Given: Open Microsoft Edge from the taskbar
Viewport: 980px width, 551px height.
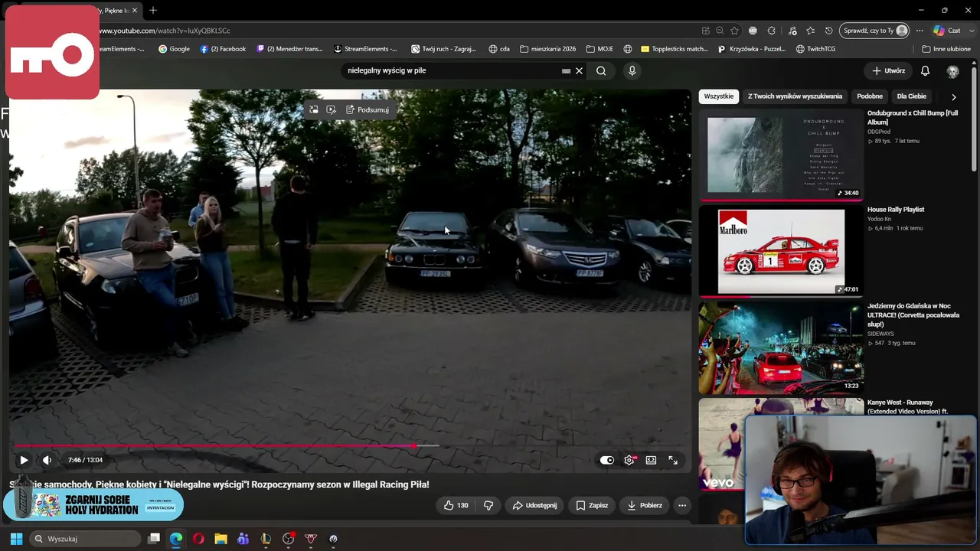Looking at the screenshot, I should pos(176,539).
